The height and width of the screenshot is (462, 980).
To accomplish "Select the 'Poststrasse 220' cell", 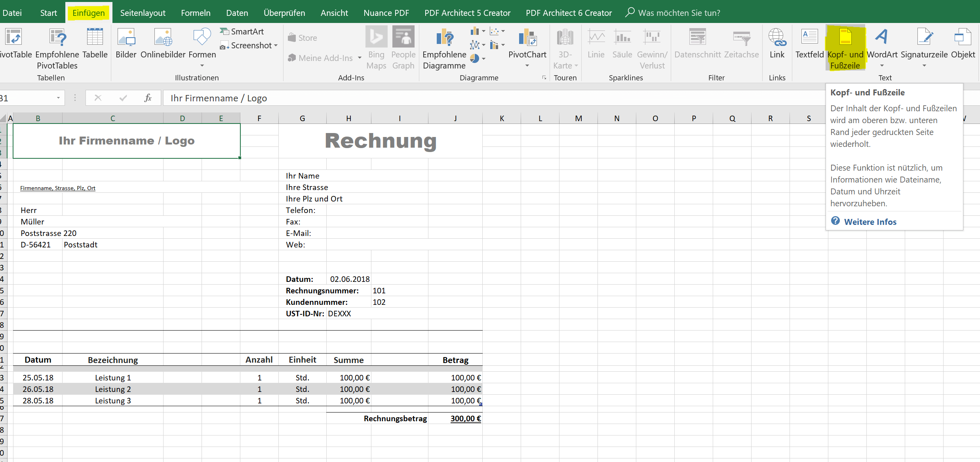I will (x=48, y=233).
